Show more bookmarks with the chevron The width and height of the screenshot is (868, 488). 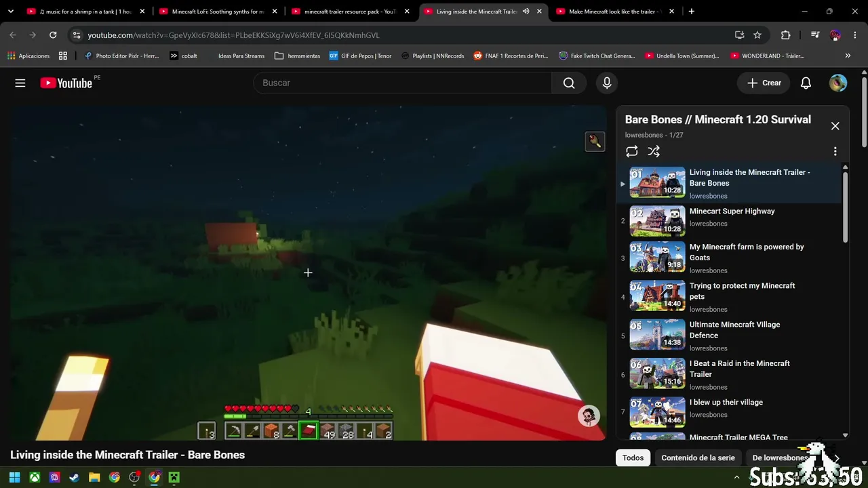[x=848, y=56]
